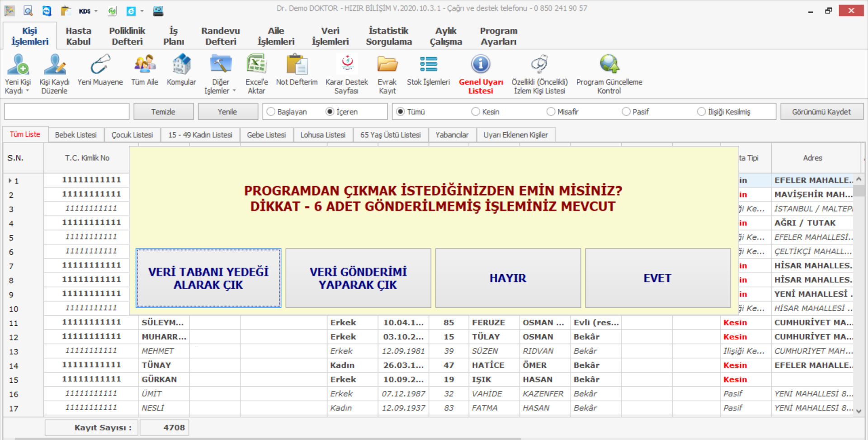Expand Yeni Kişi Kaydı dropdown arrow
Image resolution: width=868 pixels, height=440 pixels.
click(27, 91)
